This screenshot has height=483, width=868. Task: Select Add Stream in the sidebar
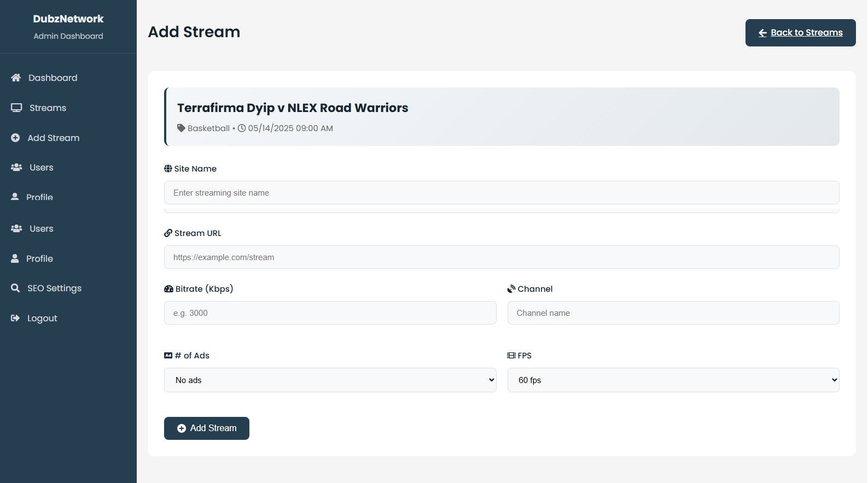pos(68,138)
